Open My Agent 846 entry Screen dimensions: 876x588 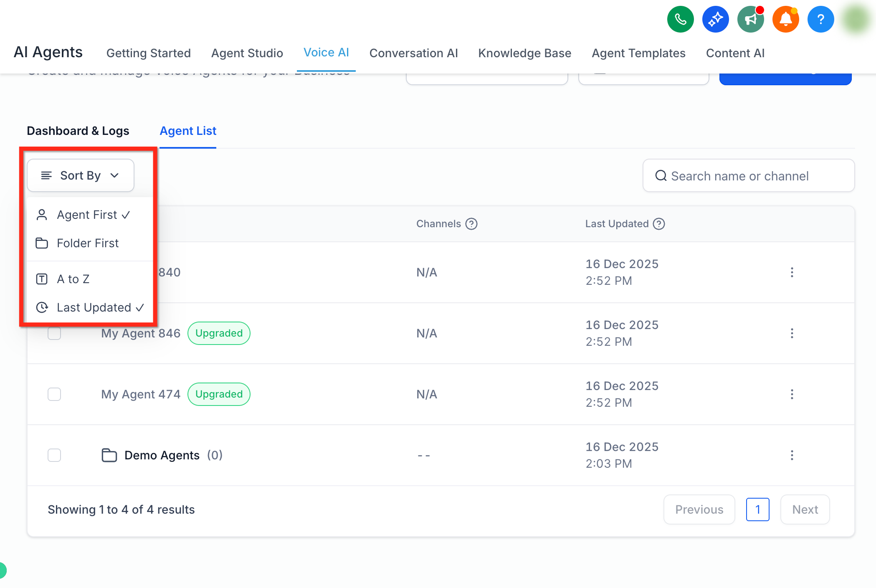[141, 333]
